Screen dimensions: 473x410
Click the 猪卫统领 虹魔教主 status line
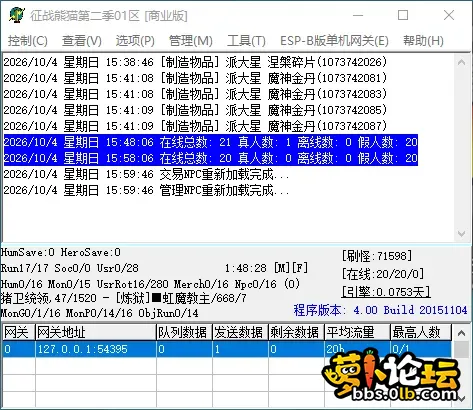pyautogui.click(x=124, y=298)
